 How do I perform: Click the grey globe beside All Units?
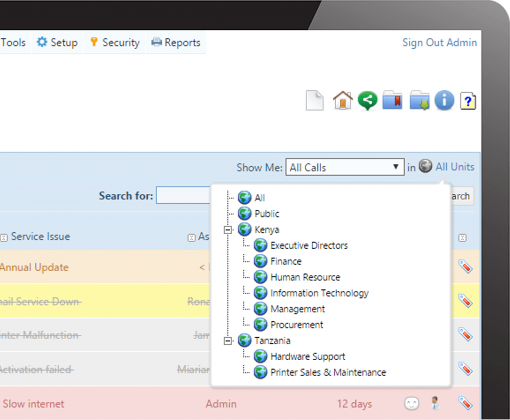tap(425, 166)
